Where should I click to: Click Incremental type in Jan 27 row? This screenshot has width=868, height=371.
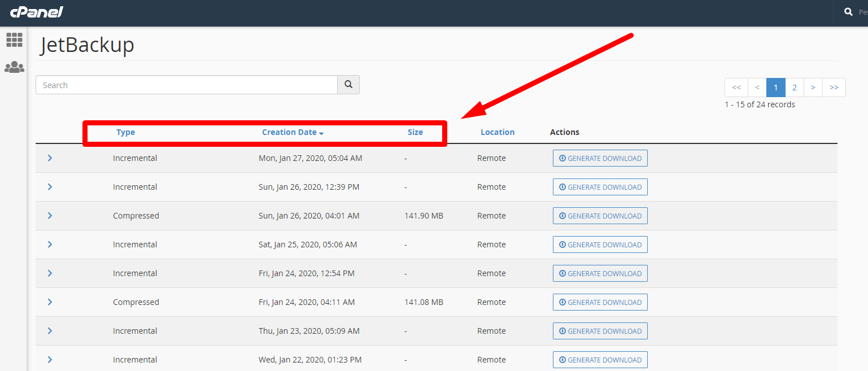point(135,158)
